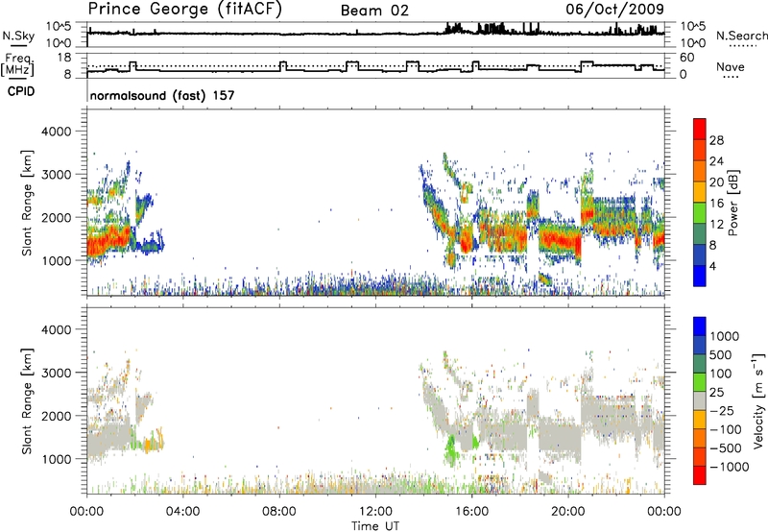
Task: Click 'Slant Range [km]' label of velocity panel
Action: click(x=27, y=401)
